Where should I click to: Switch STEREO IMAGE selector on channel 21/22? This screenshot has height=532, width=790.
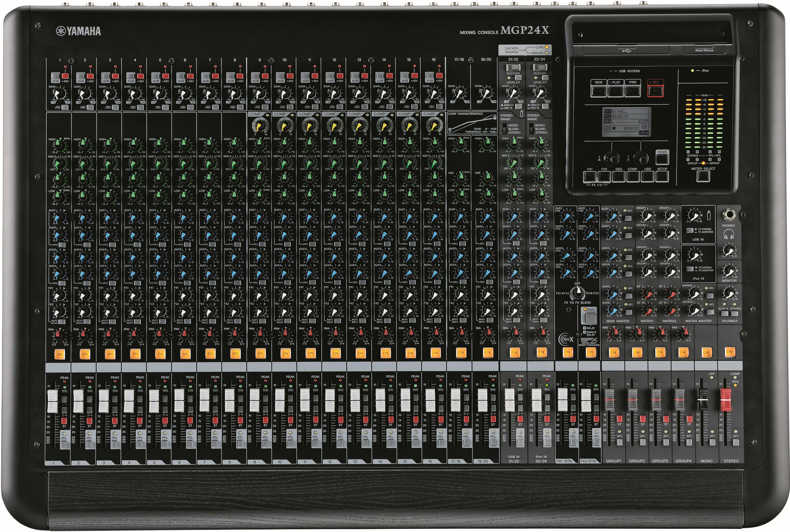coord(505,129)
